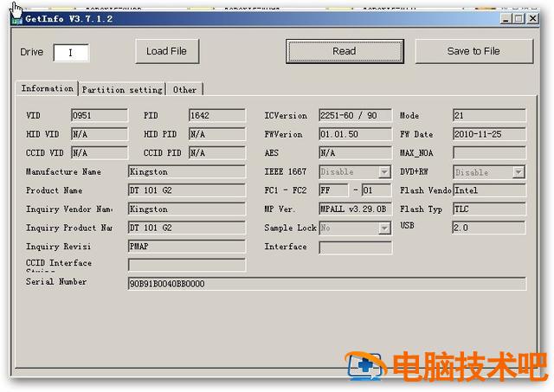The width and height of the screenshot is (554, 392).
Task: Click the Read button
Action: click(345, 51)
